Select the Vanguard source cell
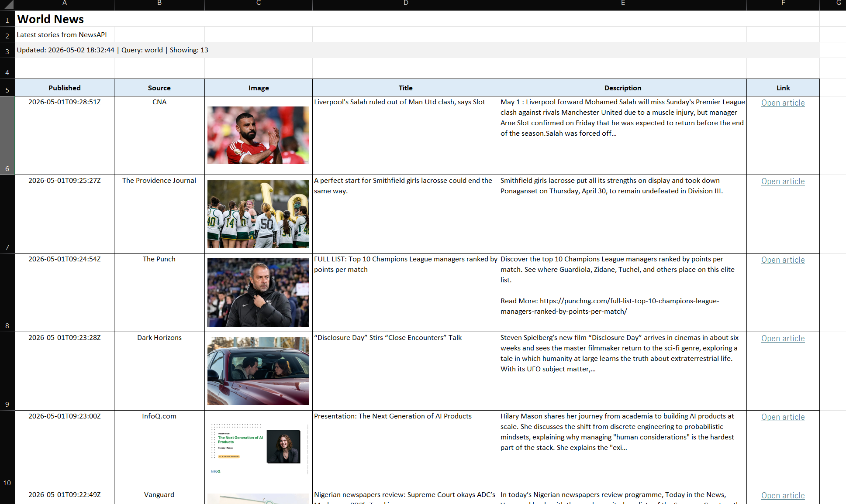Viewport: 846px width, 504px height. [159, 497]
